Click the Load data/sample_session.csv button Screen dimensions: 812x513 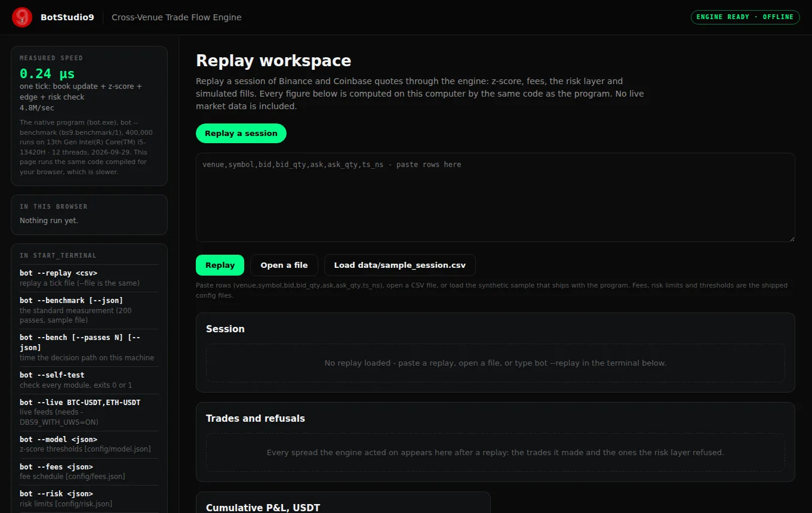tap(399, 265)
